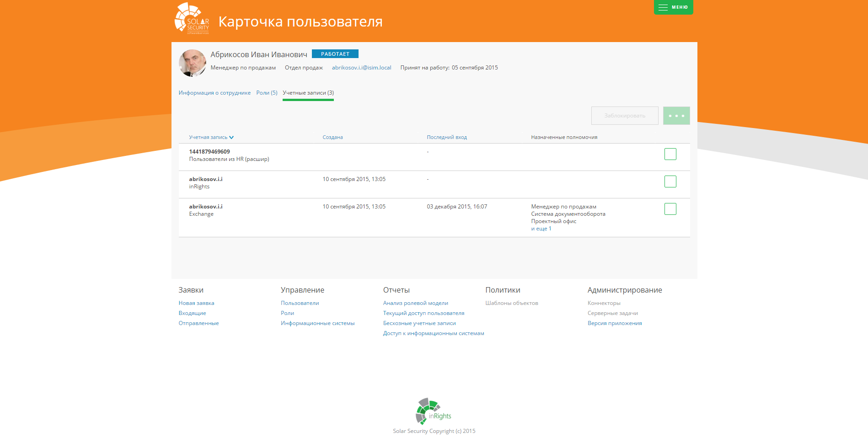Click the Solar Security logo
868x443 pixels.
click(192, 19)
